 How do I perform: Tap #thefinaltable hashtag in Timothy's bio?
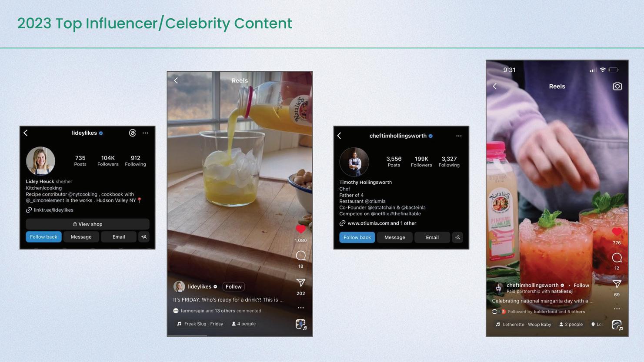click(x=405, y=214)
